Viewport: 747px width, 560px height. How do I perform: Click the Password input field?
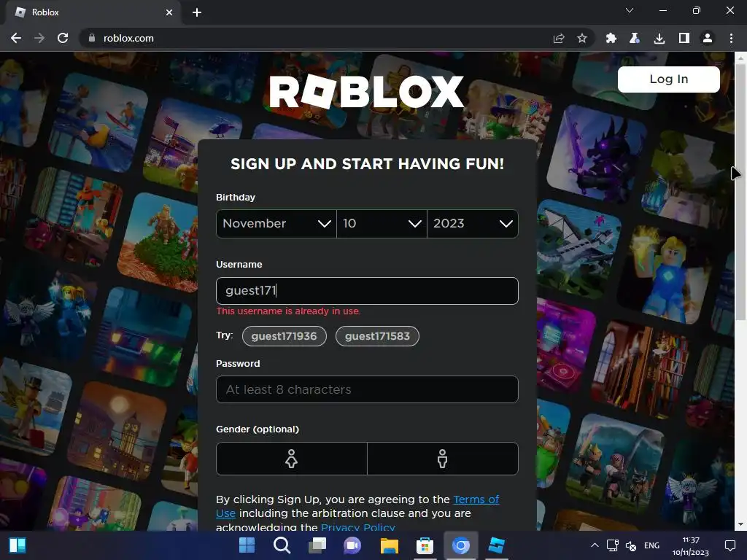(x=367, y=389)
